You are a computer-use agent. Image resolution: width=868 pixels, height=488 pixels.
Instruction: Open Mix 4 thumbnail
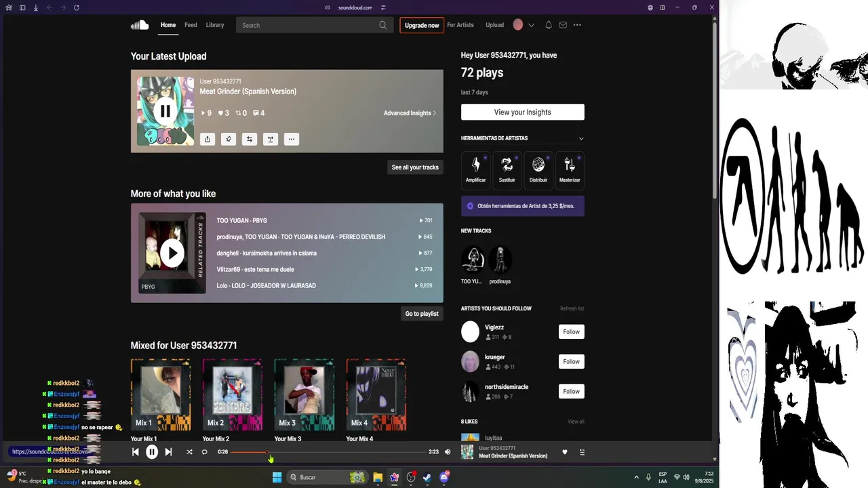tap(376, 395)
